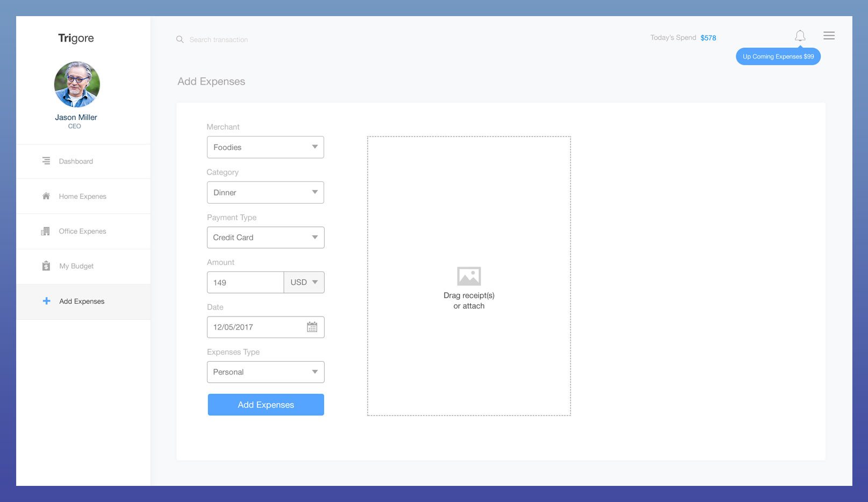Image resolution: width=868 pixels, height=502 pixels.
Task: Expand the Payment Type Credit Card dropdown
Action: tap(266, 238)
